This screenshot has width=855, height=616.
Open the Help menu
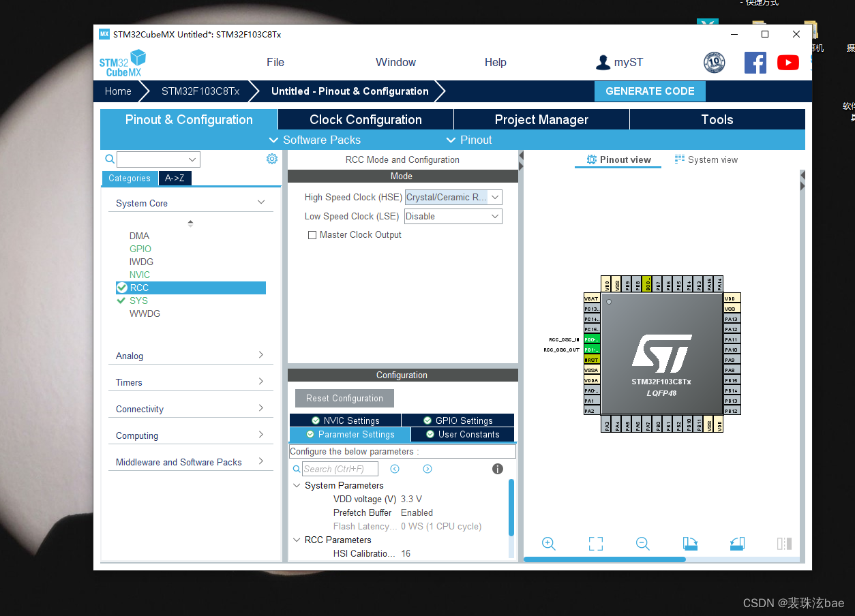coord(496,63)
